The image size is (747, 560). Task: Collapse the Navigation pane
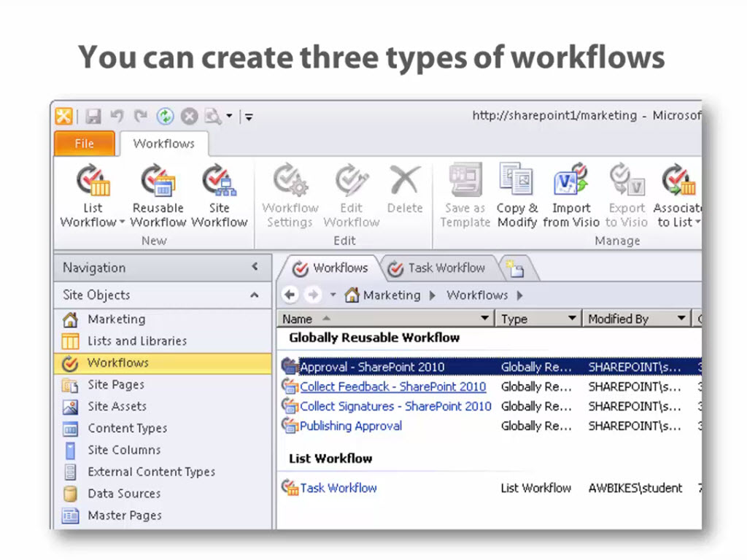click(255, 267)
